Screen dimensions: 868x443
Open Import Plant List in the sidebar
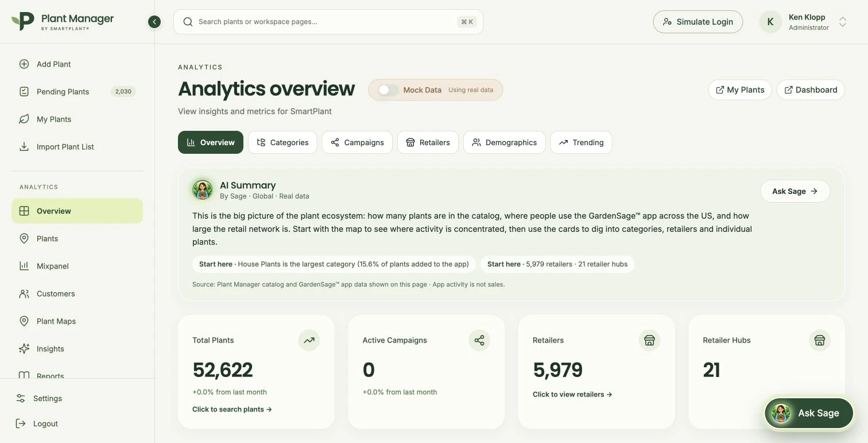(77, 147)
